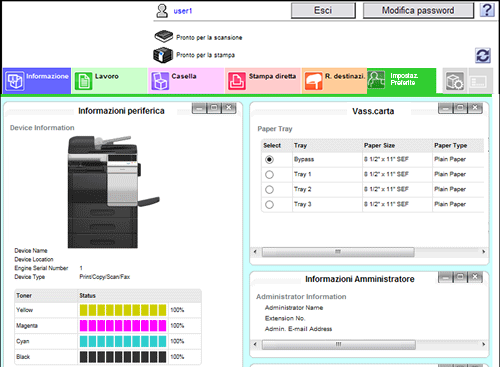The width and height of the screenshot is (500, 367).
Task: Click the Pronto per la stampa status text
Action: (205, 55)
